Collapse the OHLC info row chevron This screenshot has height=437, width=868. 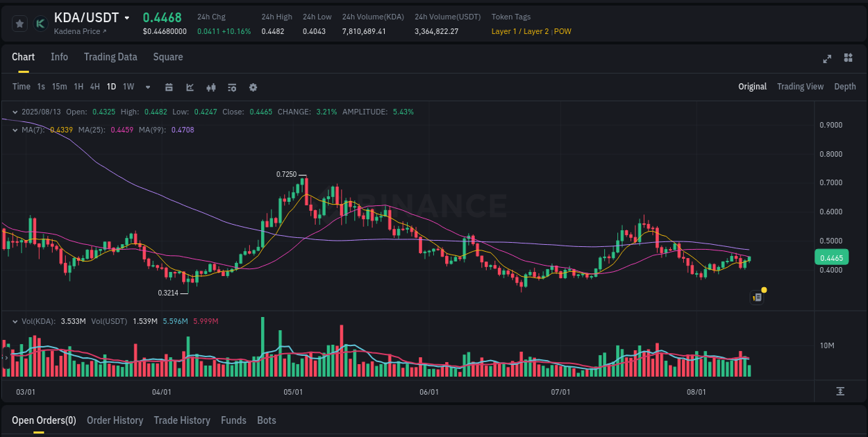[15, 111]
